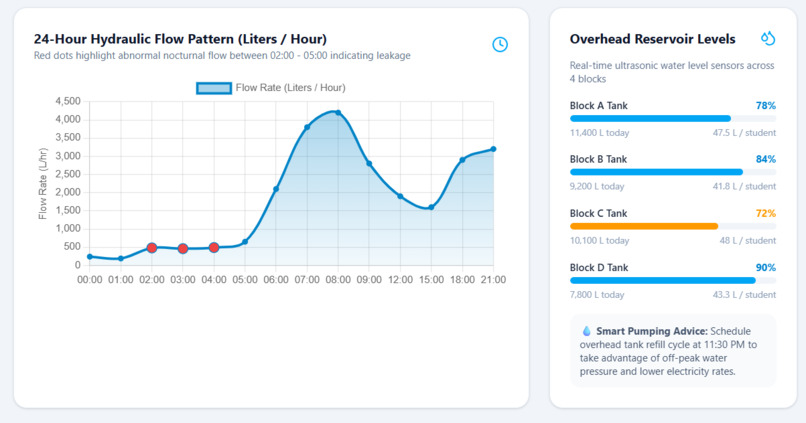Image resolution: width=806 pixels, height=423 pixels.
Task: Click the Flow Rate (Liters / Hour) legend label
Action: [x=290, y=88]
